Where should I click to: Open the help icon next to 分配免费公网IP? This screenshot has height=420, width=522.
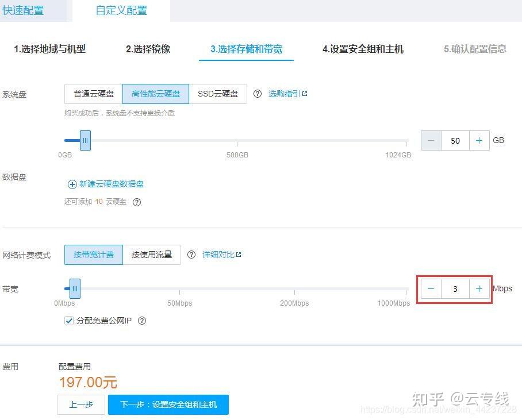[x=141, y=321]
